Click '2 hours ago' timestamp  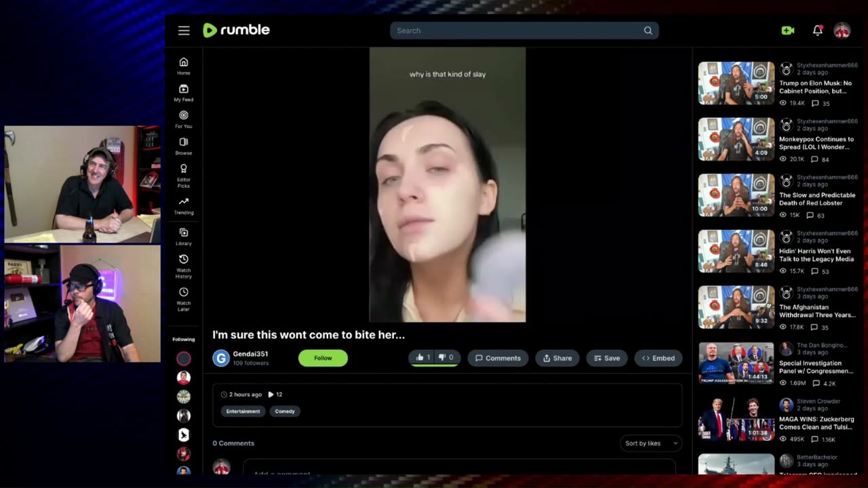click(x=245, y=394)
